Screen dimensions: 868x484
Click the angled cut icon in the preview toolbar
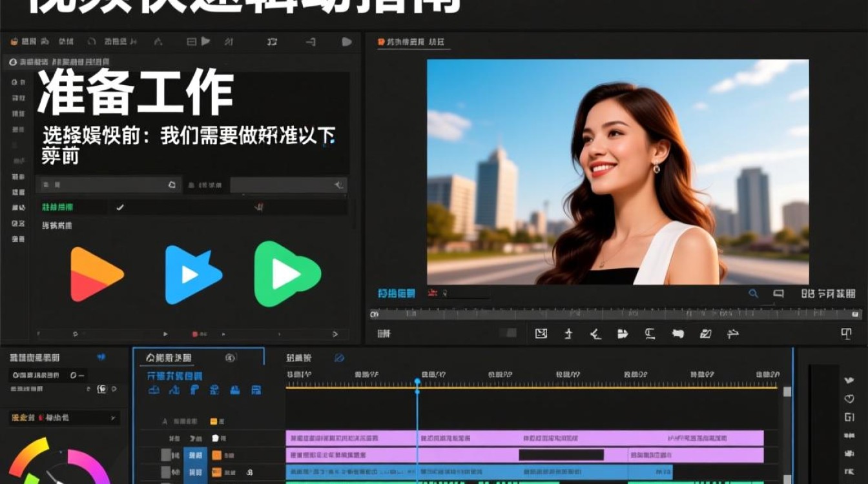595,334
